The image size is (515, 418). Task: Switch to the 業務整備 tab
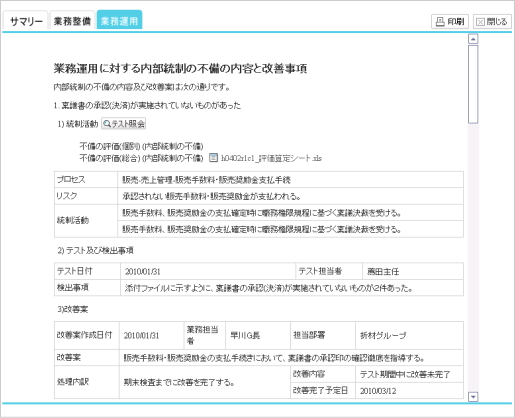coord(72,22)
